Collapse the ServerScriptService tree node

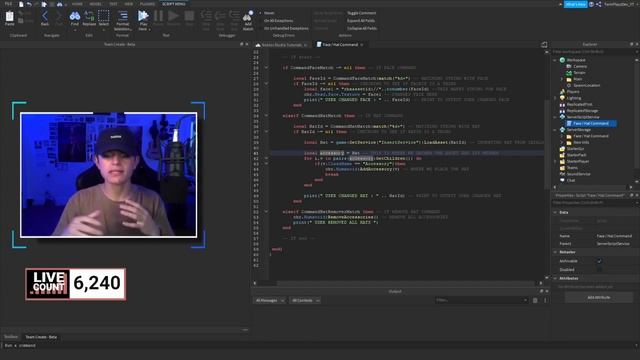(x=555, y=117)
